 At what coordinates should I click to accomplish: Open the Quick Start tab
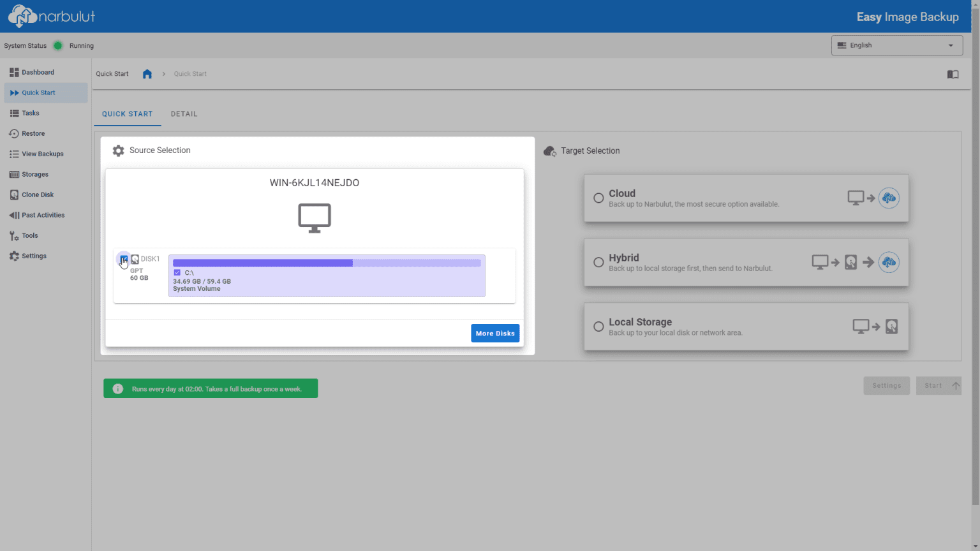[x=127, y=114]
